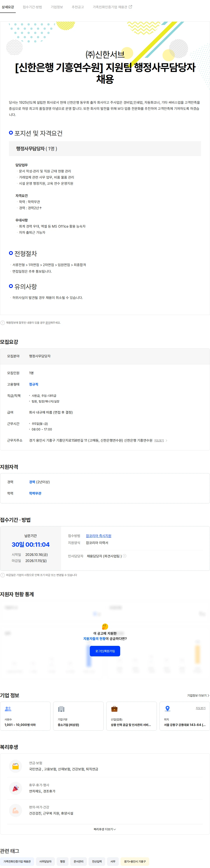The height and width of the screenshot is (868, 210).
Task: Click the 전산입력 tag
Action: 97,861
